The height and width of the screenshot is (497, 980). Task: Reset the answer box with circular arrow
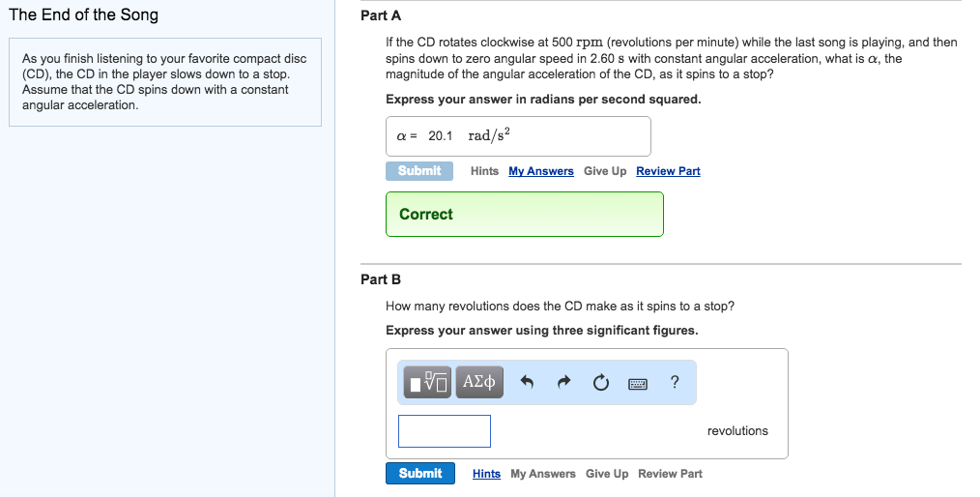pyautogui.click(x=600, y=382)
